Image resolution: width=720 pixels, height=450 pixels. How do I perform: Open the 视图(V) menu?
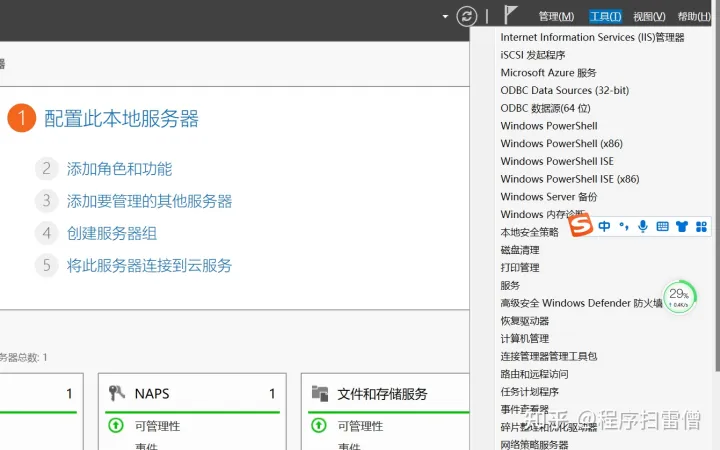(x=649, y=17)
